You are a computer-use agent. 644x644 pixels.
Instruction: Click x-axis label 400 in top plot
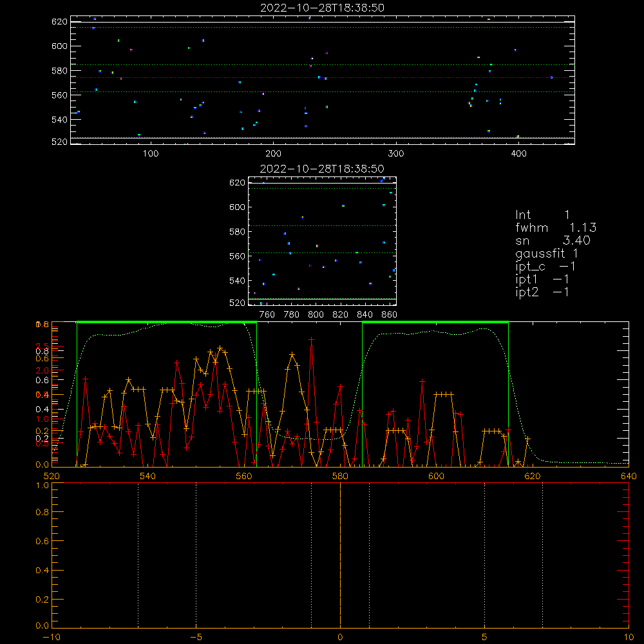[x=518, y=154]
